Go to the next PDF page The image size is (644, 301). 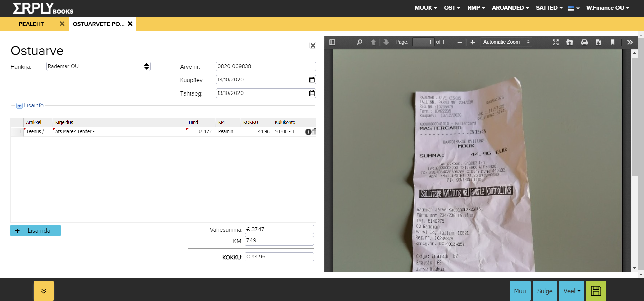pyautogui.click(x=386, y=42)
